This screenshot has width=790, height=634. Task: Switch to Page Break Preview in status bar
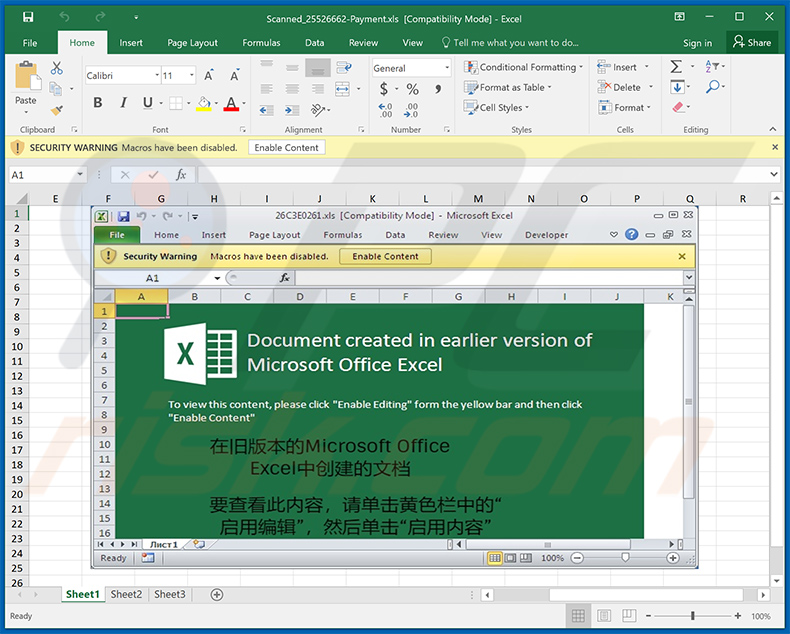click(629, 616)
